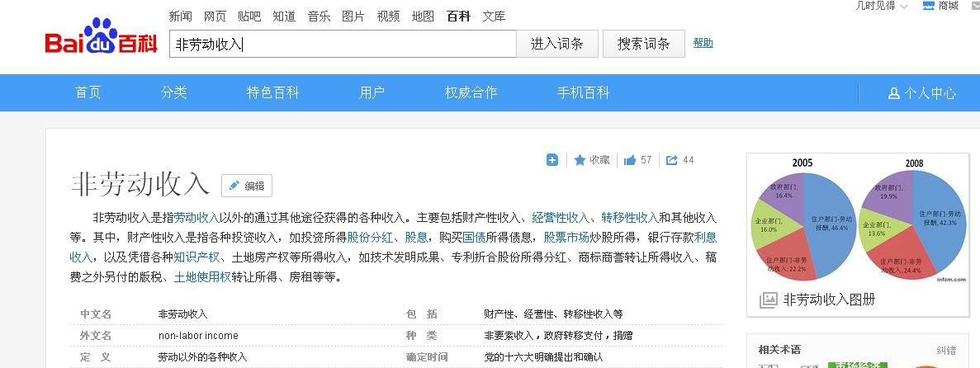Open the 帮助 help link
Image resolution: width=980 pixels, height=368 pixels.
click(x=703, y=43)
